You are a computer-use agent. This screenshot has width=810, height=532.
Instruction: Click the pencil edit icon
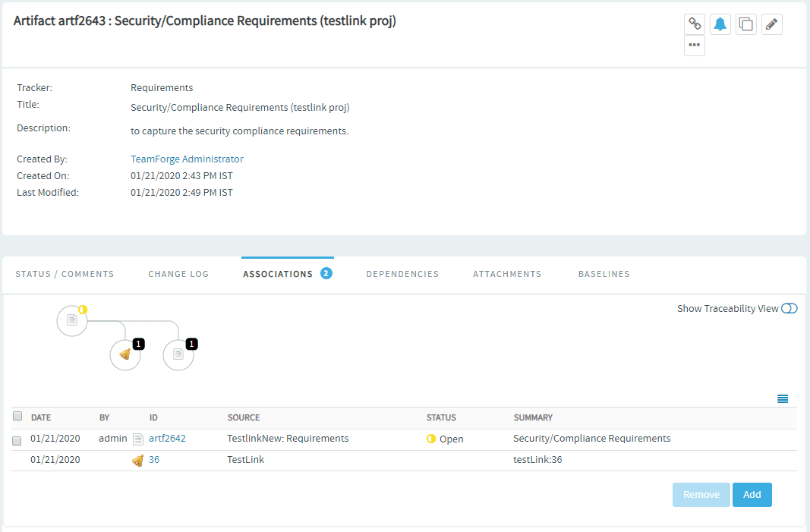[x=772, y=24]
